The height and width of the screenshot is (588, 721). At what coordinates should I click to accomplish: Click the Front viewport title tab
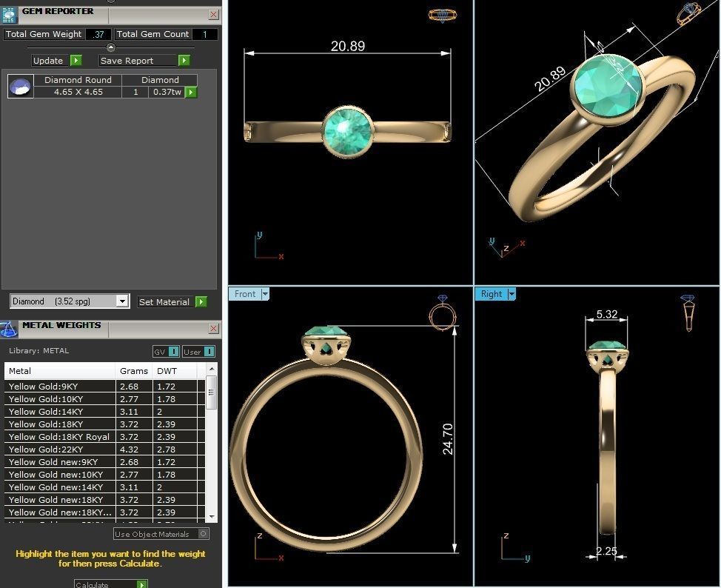click(x=244, y=293)
